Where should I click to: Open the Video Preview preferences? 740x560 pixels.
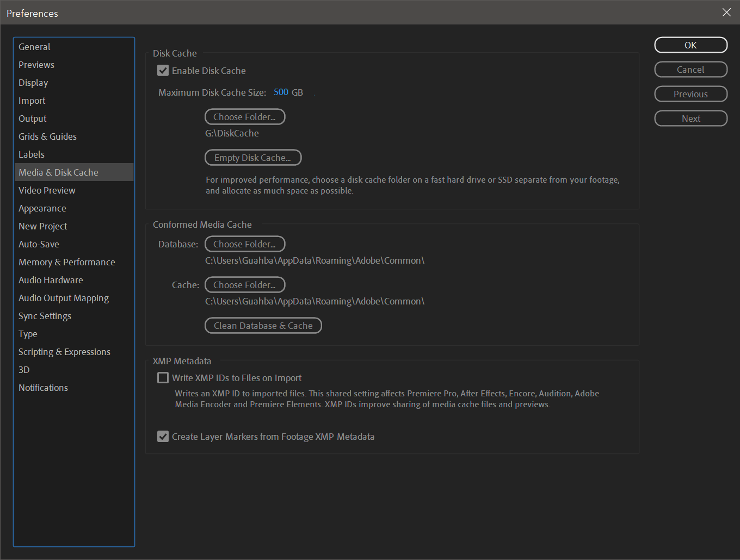[x=47, y=190]
